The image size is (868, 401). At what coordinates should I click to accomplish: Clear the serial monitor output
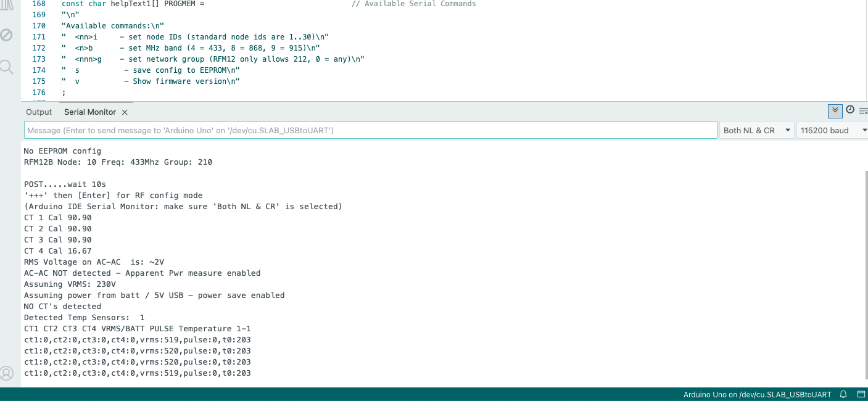tap(863, 111)
